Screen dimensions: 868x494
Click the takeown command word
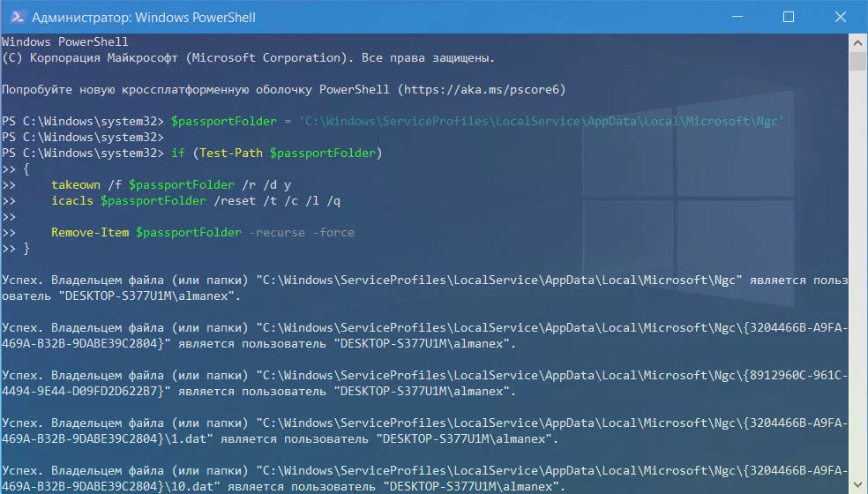(x=75, y=184)
